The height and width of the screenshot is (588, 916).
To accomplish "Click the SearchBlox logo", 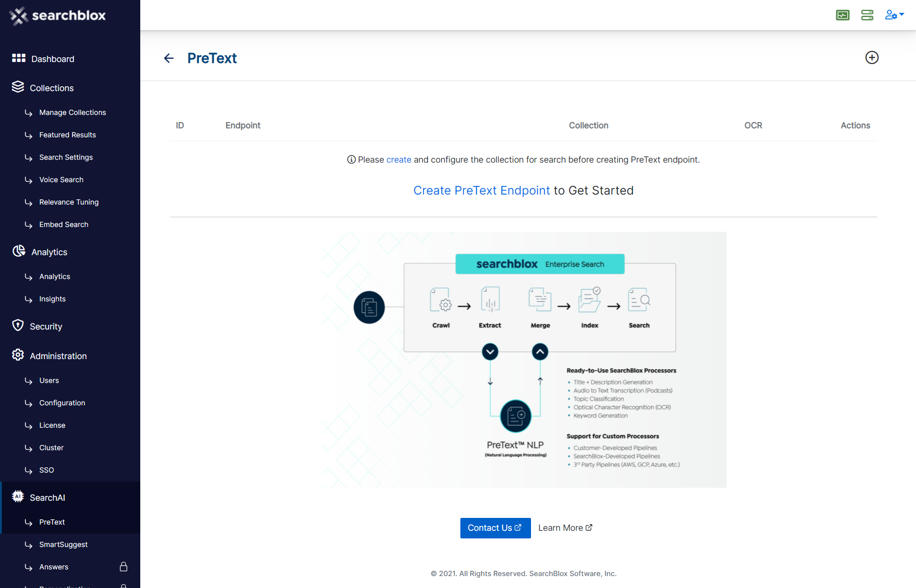I will click(x=58, y=16).
